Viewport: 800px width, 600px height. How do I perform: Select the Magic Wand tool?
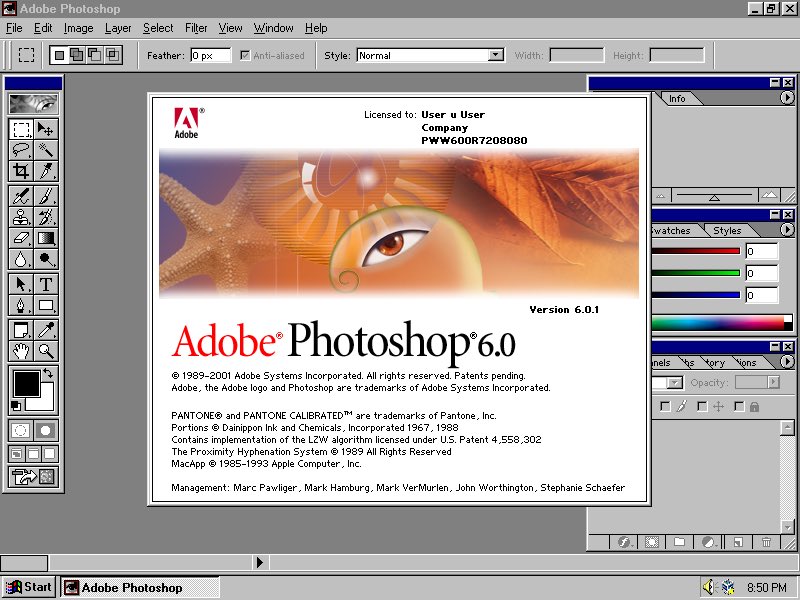[46, 150]
